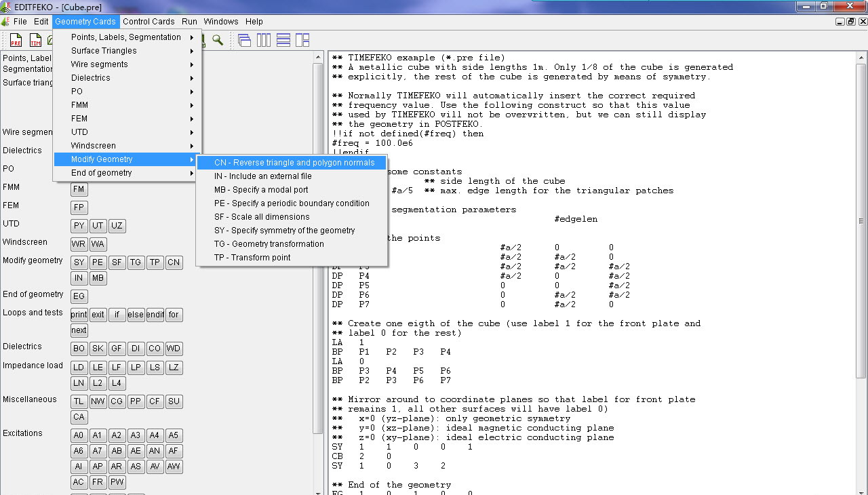Tile windows horizontally using the rows icon
This screenshot has width=868, height=495.
(x=283, y=40)
